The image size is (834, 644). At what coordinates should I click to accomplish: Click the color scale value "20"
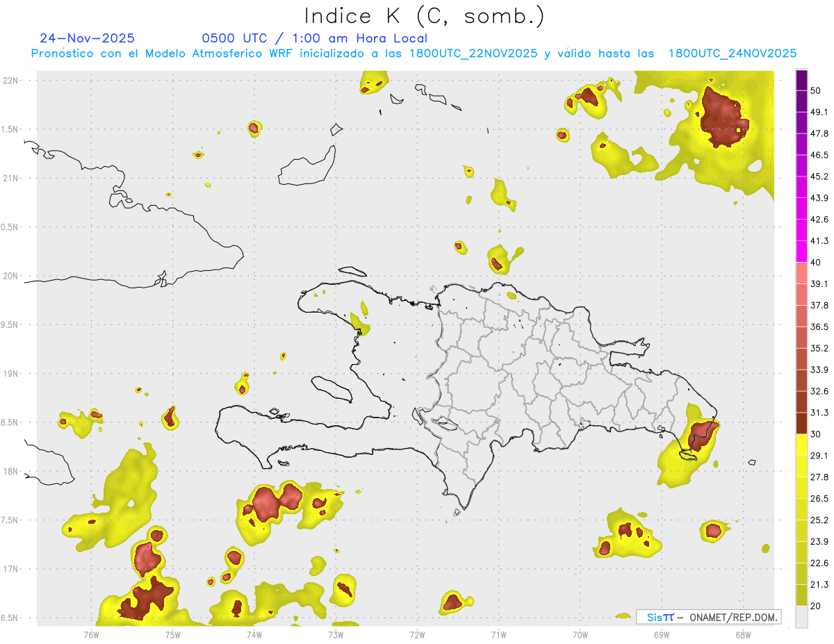coord(817,606)
